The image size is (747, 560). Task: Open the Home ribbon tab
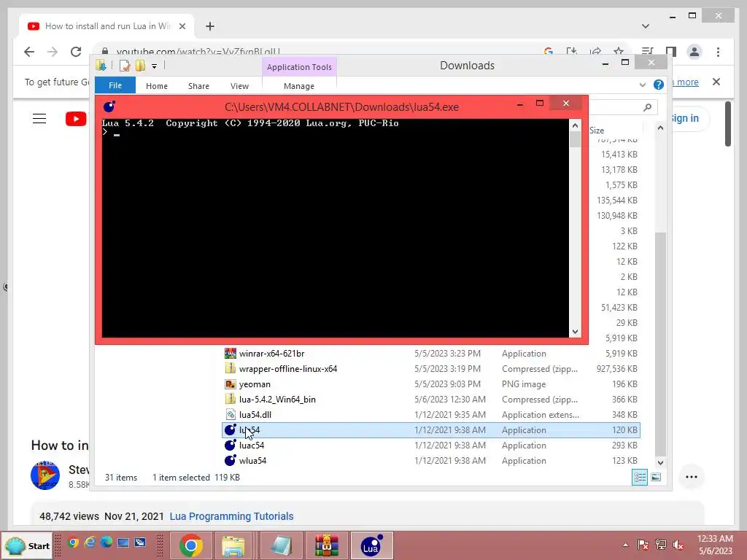157,86
